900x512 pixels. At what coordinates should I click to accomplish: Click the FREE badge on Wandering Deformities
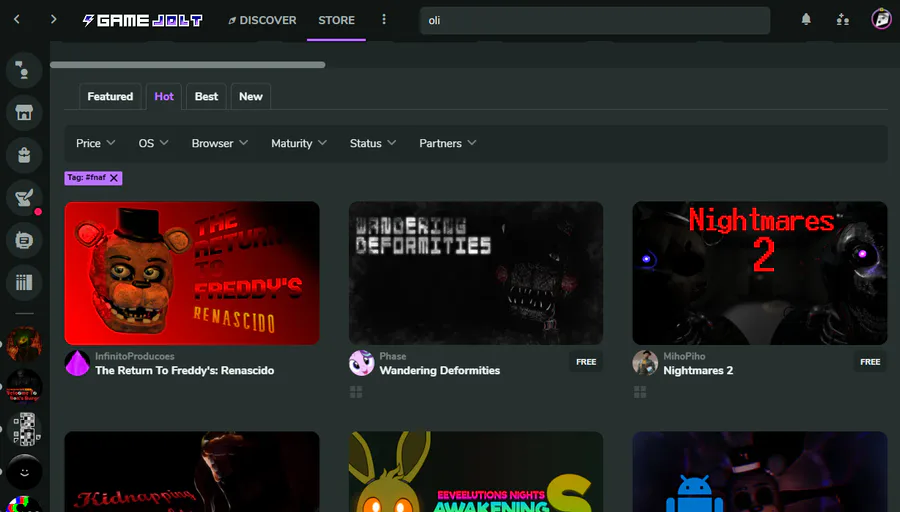pos(586,362)
